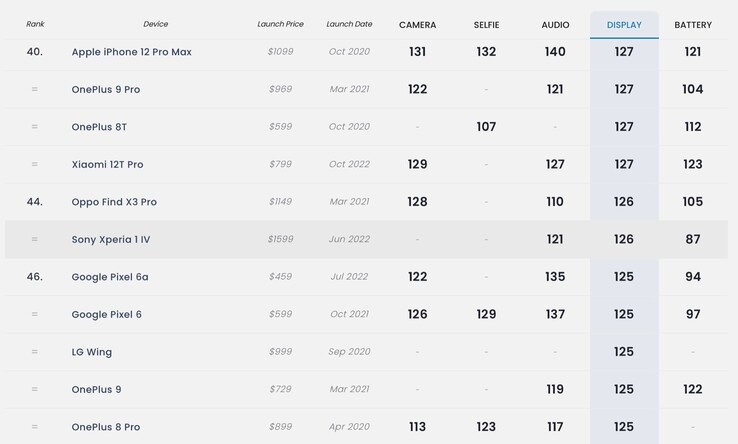
Task: Click the Rank column header
Action: 35,24
